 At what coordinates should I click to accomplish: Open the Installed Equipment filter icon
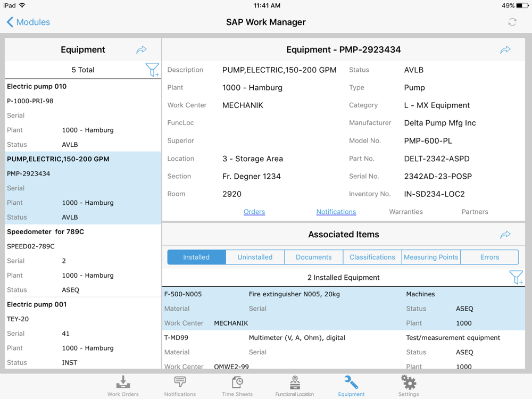click(x=516, y=277)
